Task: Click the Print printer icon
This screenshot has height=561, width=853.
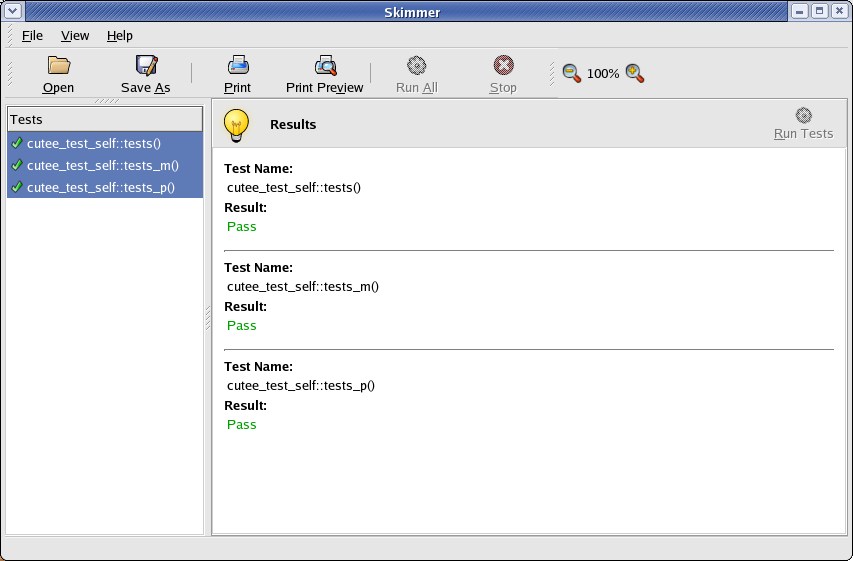Action: pos(238,65)
